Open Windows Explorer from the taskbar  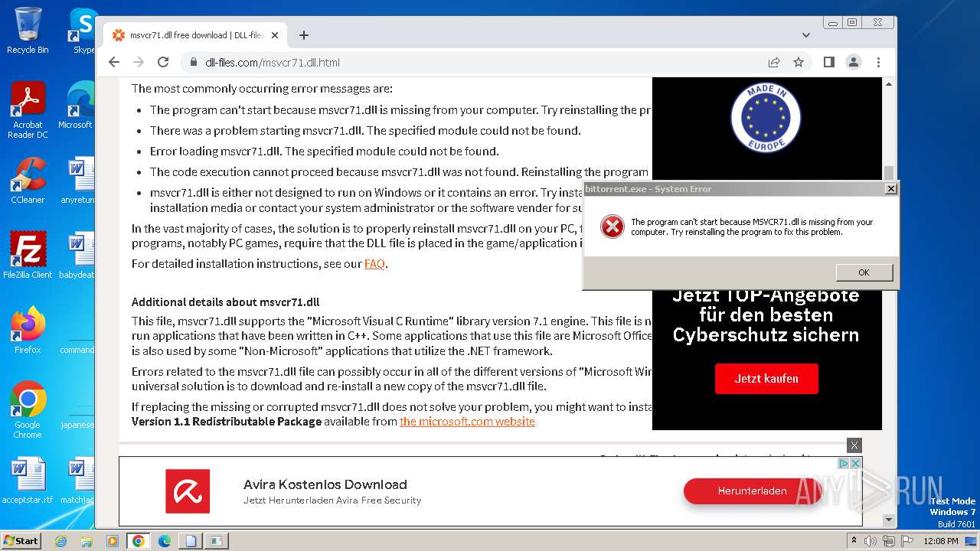click(87, 541)
